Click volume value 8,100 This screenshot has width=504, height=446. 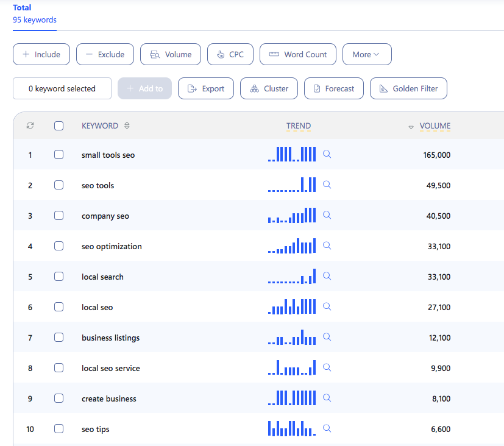click(441, 398)
